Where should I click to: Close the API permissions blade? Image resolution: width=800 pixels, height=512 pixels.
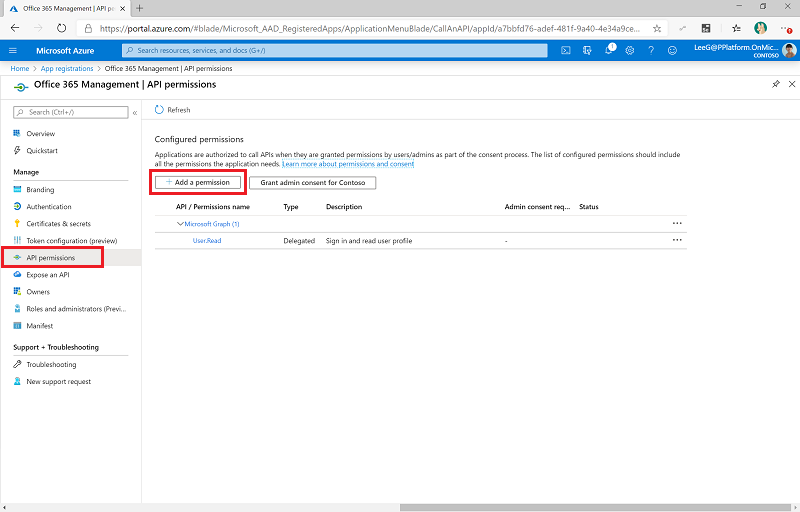click(792, 84)
